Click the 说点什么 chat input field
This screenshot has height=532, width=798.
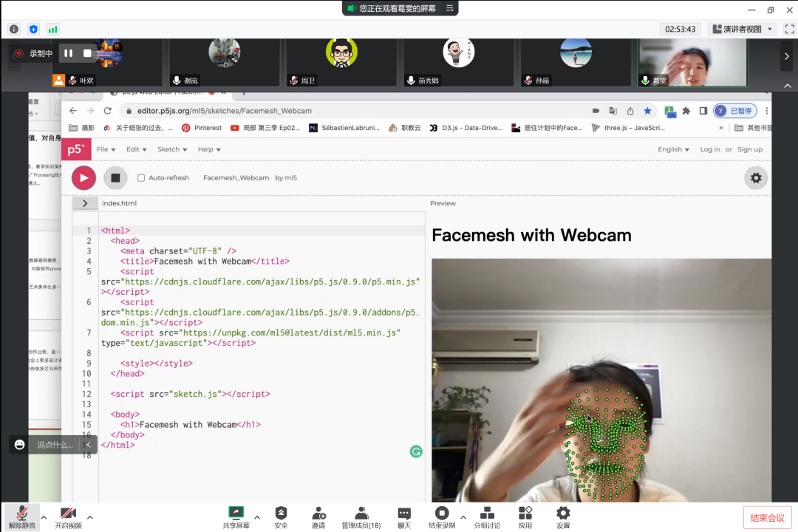point(55,445)
